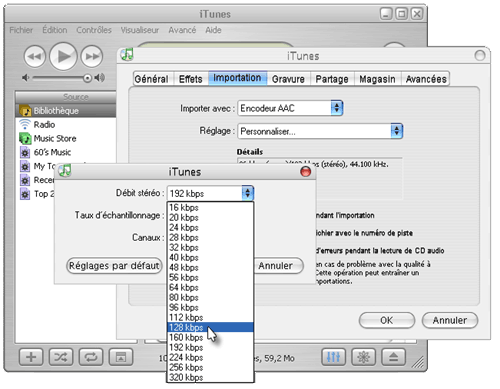Viewport: 500px width, 389px height.
Task: Click Annuler in the AAC settings dialog
Action: [x=279, y=266]
